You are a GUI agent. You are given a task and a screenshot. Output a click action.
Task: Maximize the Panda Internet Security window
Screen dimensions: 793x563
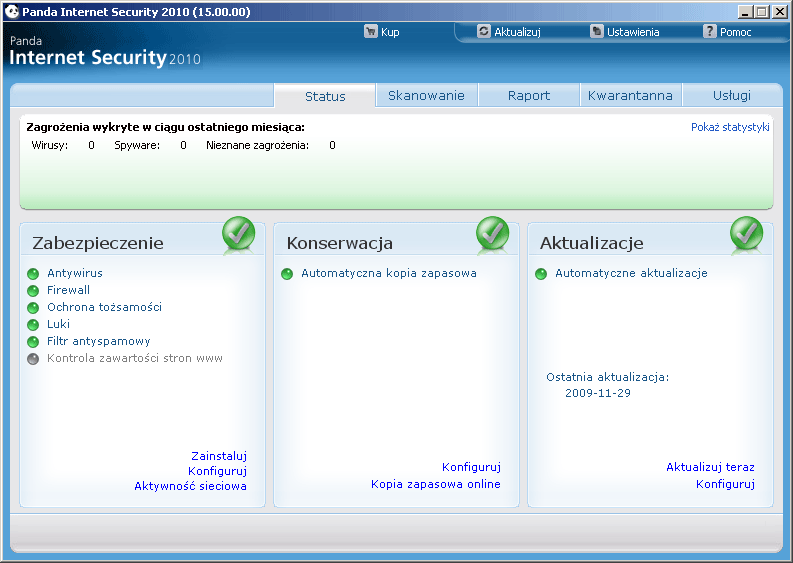[762, 12]
